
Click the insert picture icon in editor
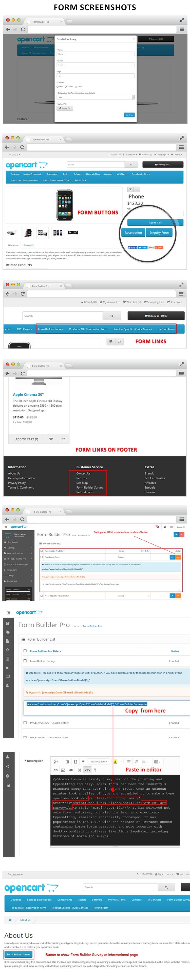point(63,770)
